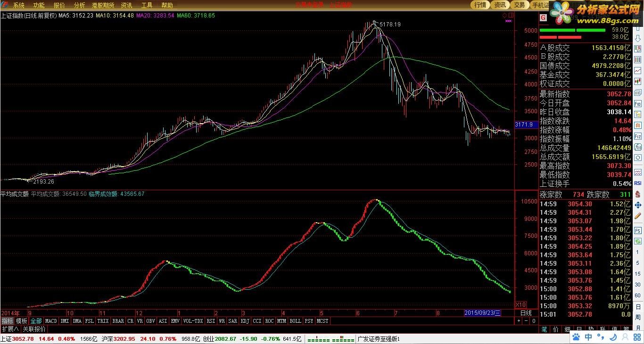Open the 分析 menu
Image resolution: width=644 pixels, height=344 pixels.
click(x=80, y=5)
